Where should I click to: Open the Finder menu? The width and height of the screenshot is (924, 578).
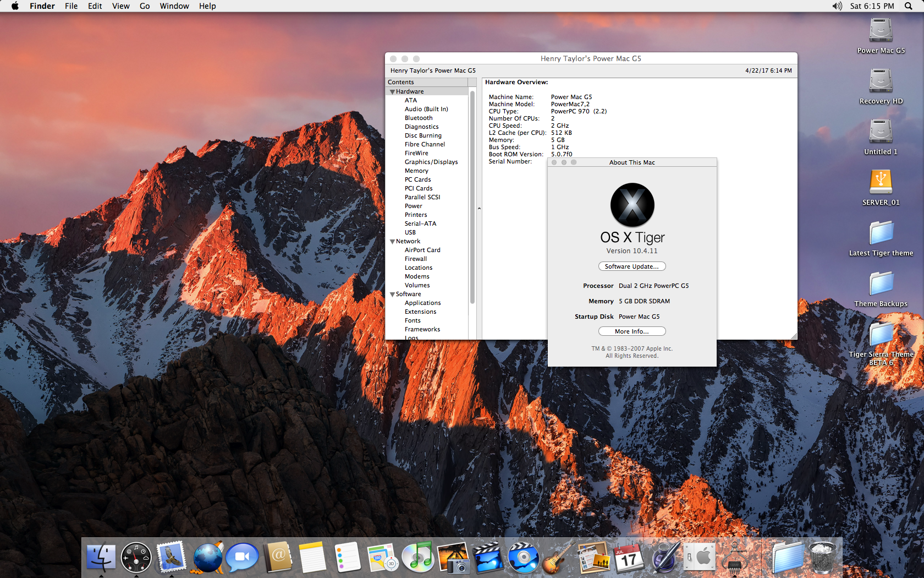pos(42,6)
